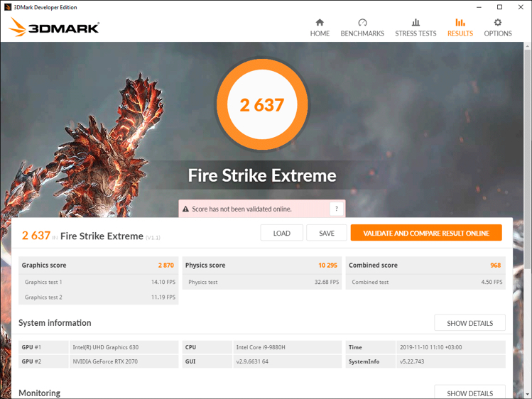
Task: Click the 3DMark logo in the header
Action: [54, 28]
